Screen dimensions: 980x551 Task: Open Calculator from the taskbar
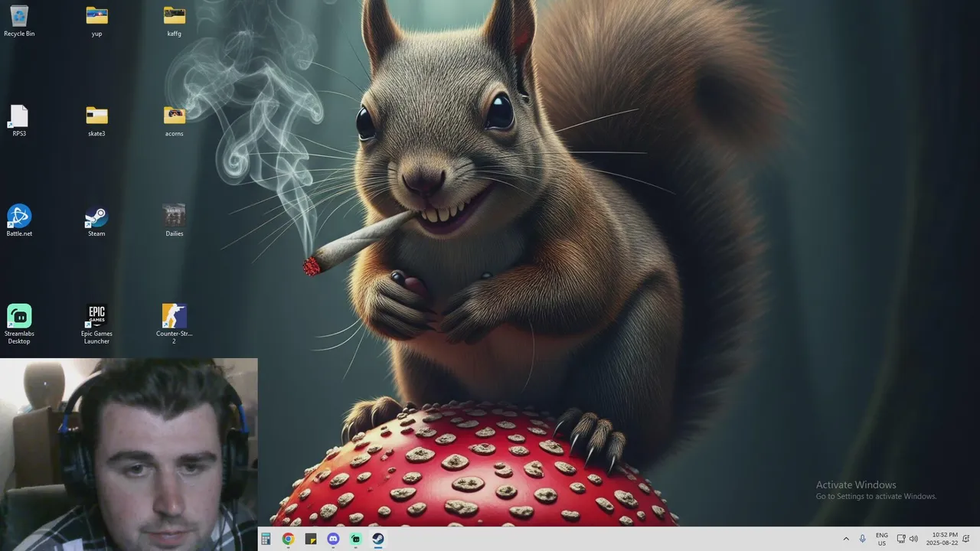click(x=266, y=539)
